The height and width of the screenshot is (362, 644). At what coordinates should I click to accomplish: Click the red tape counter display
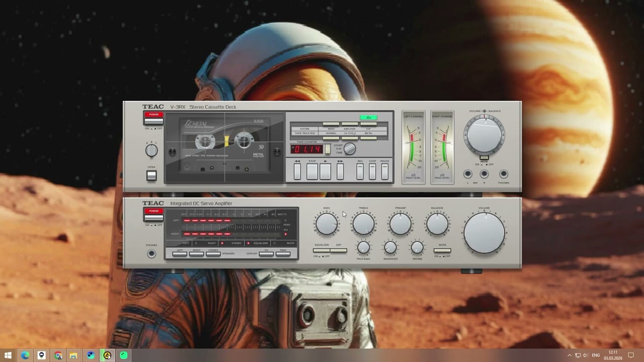(306, 149)
